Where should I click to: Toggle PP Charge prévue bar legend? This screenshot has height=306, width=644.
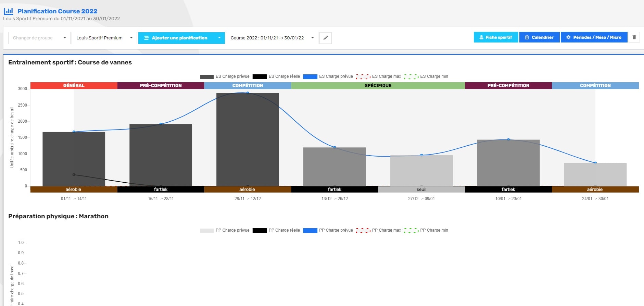coord(225,230)
